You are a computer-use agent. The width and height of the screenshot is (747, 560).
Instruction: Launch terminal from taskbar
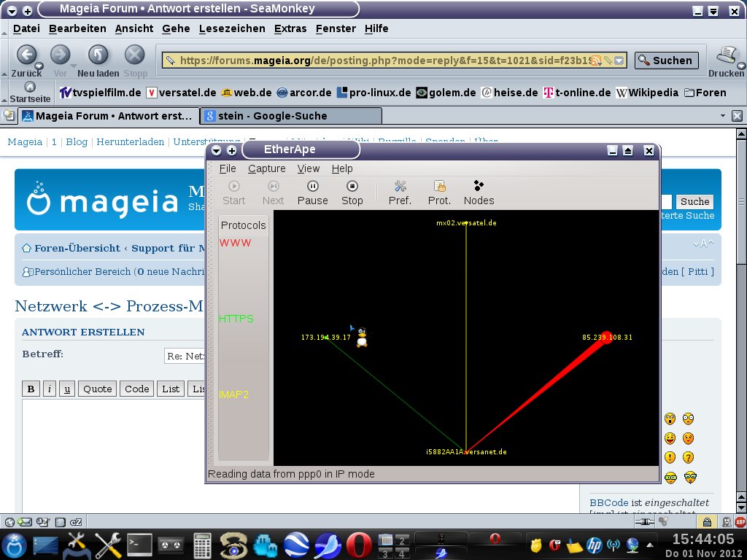pyautogui.click(x=139, y=545)
